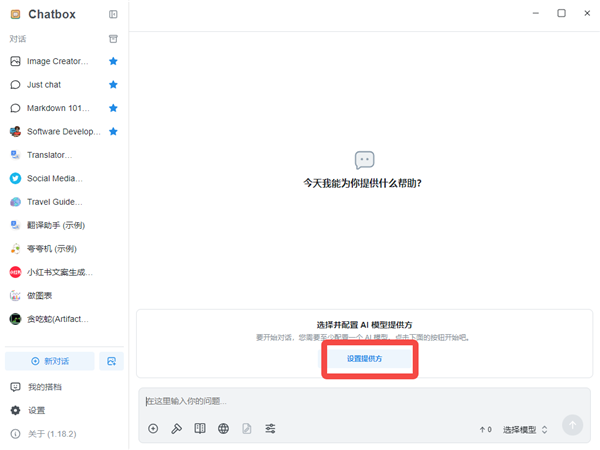The height and width of the screenshot is (450, 600).
Task: Click the plus attachment icon in input toolbar
Action: (153, 429)
